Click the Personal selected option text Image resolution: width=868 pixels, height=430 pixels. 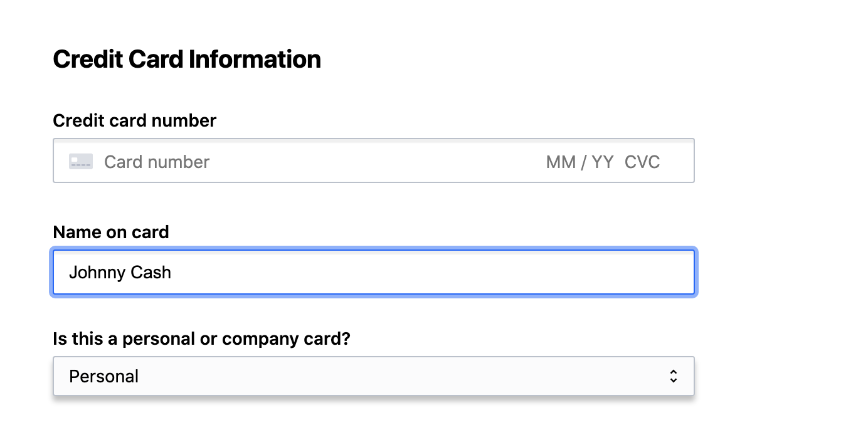pyautogui.click(x=104, y=376)
